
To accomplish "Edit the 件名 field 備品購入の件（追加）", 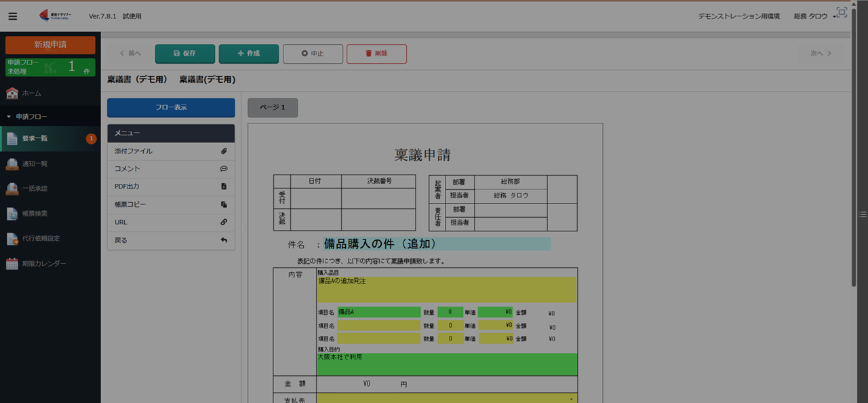I will pyautogui.click(x=437, y=244).
